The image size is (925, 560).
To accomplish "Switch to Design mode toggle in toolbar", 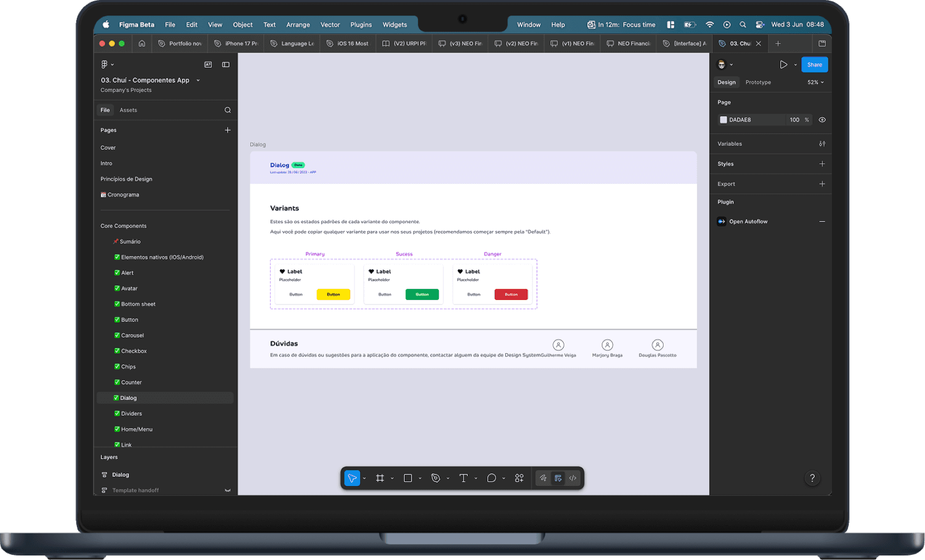I will click(x=558, y=478).
